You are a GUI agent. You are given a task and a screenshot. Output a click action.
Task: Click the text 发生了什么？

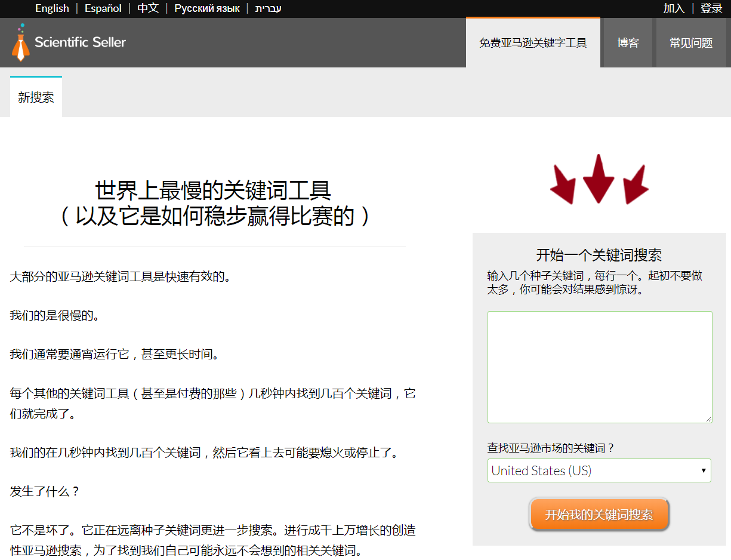(45, 491)
